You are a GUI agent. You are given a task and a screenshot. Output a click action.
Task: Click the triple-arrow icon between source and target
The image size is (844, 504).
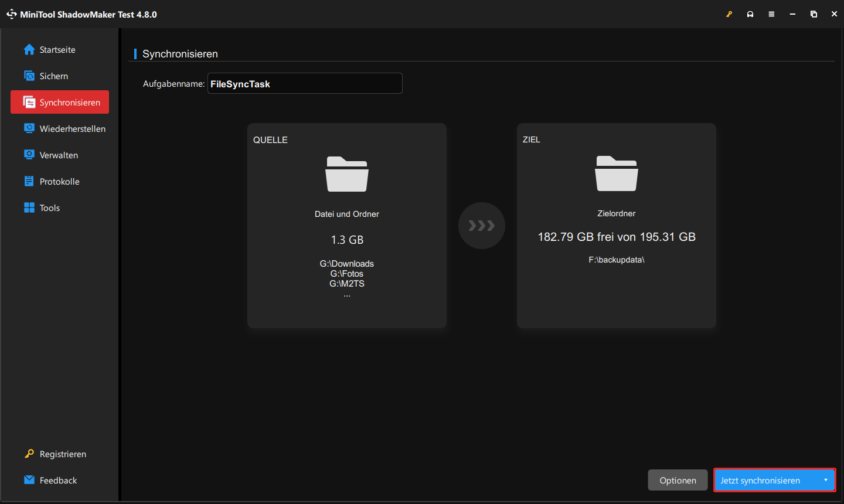click(x=482, y=226)
